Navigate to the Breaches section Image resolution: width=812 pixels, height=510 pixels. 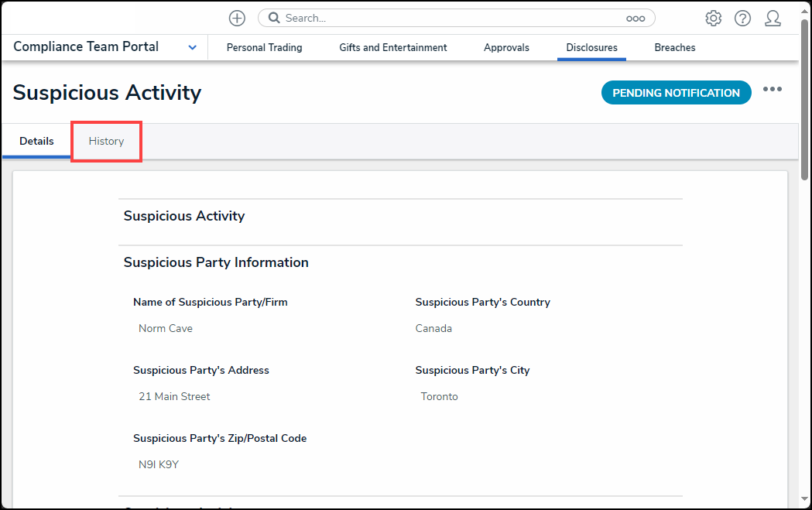coord(674,47)
